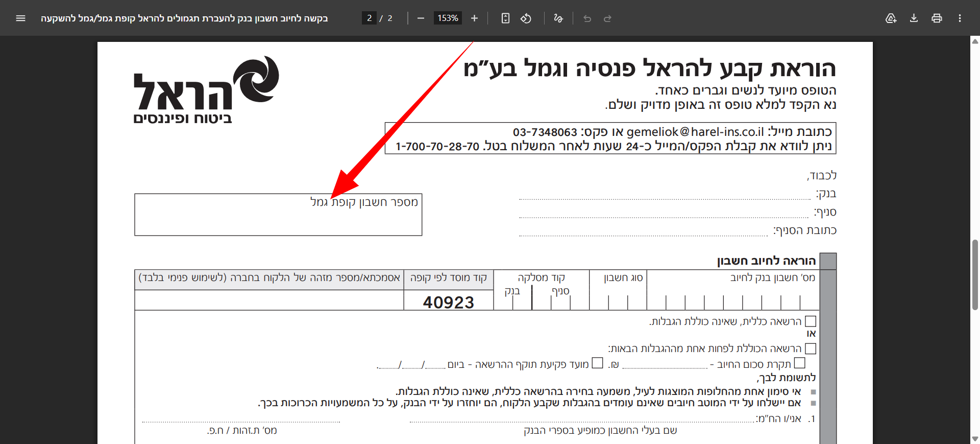Click the scrollbar down arrow
Viewport: 980px width, 444px height.
pyautogui.click(x=975, y=439)
